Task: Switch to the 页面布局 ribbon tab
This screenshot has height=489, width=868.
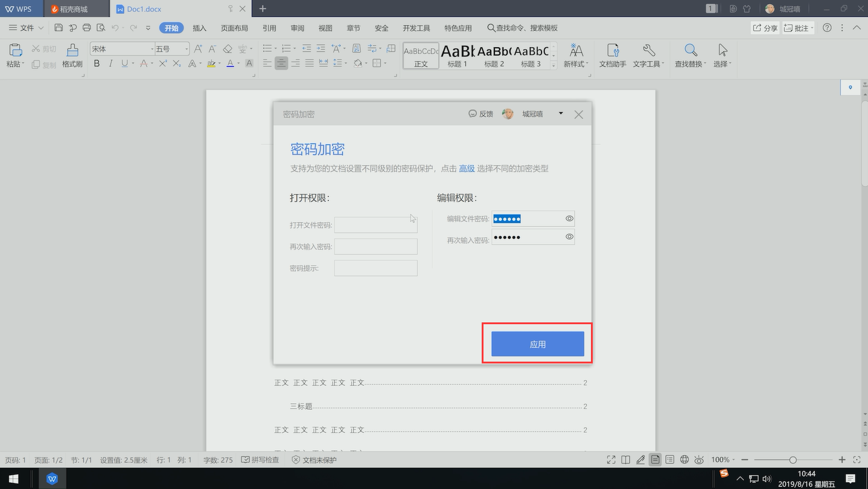Action: tap(234, 28)
